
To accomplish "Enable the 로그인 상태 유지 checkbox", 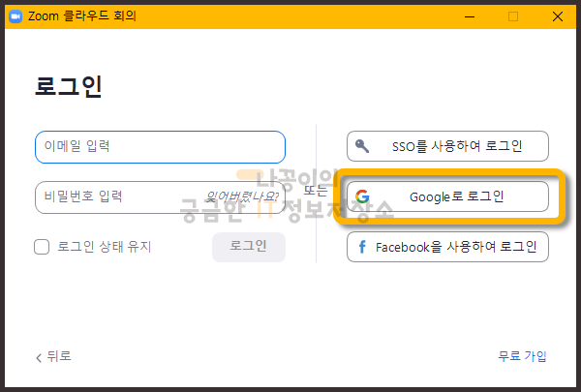I will tap(42, 247).
